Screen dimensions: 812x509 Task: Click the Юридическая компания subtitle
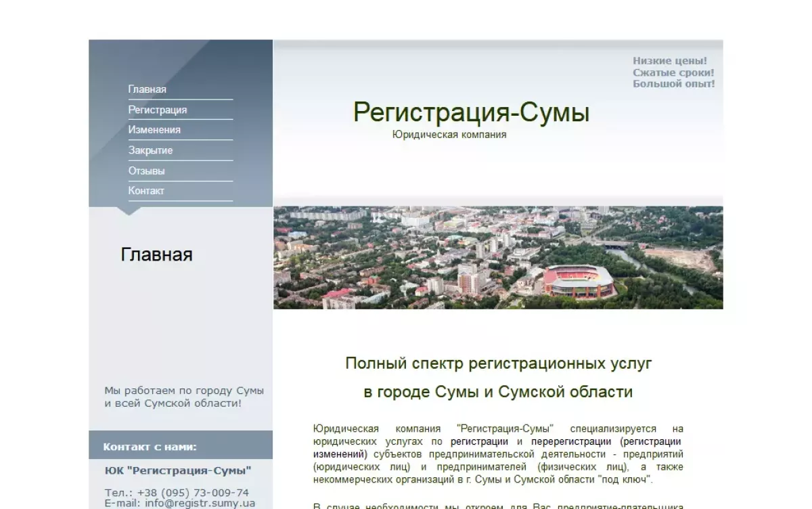tap(449, 135)
